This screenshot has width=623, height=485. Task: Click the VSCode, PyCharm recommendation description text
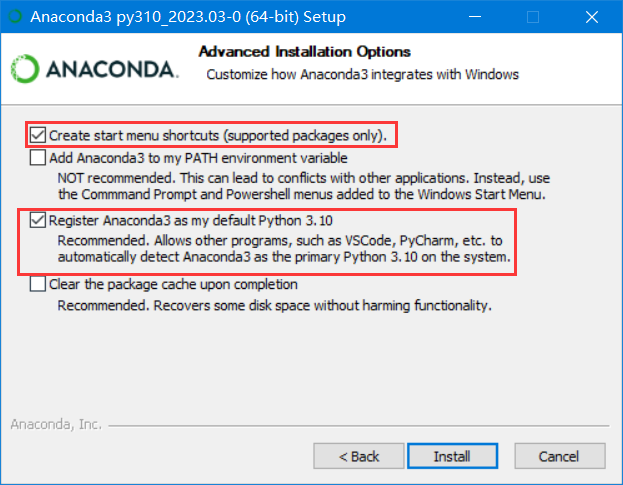(x=284, y=249)
